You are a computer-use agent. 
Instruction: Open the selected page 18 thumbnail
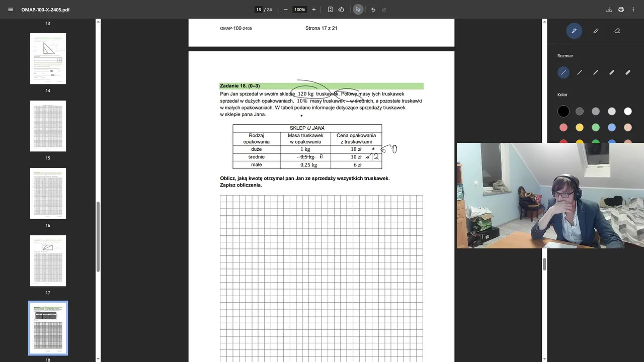[x=48, y=328]
